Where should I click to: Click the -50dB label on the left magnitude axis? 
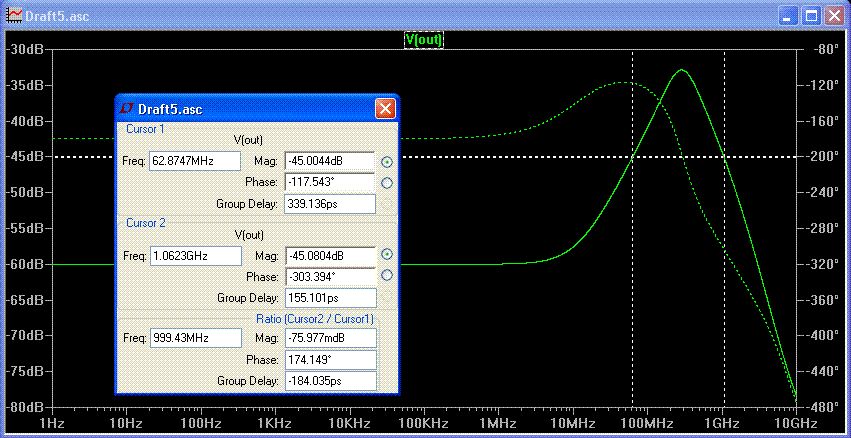point(24,192)
